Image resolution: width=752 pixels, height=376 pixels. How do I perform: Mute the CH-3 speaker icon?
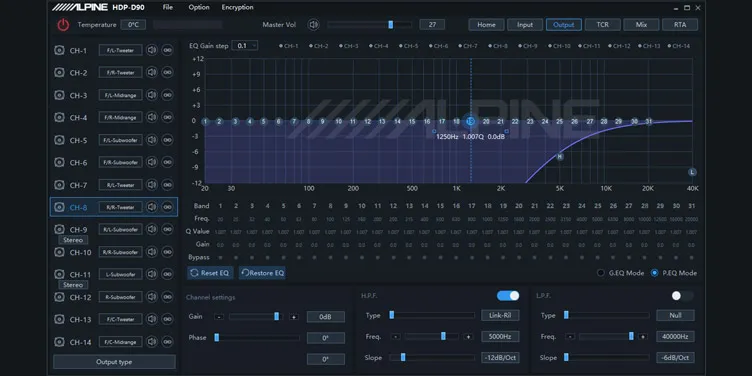[x=152, y=95]
